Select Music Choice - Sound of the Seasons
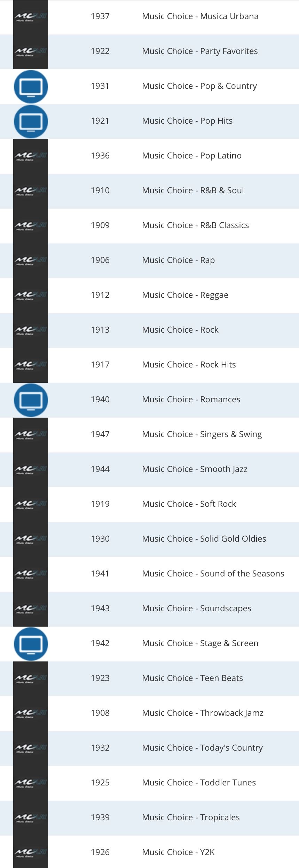Image resolution: width=299 pixels, height=868 pixels. coord(213,574)
